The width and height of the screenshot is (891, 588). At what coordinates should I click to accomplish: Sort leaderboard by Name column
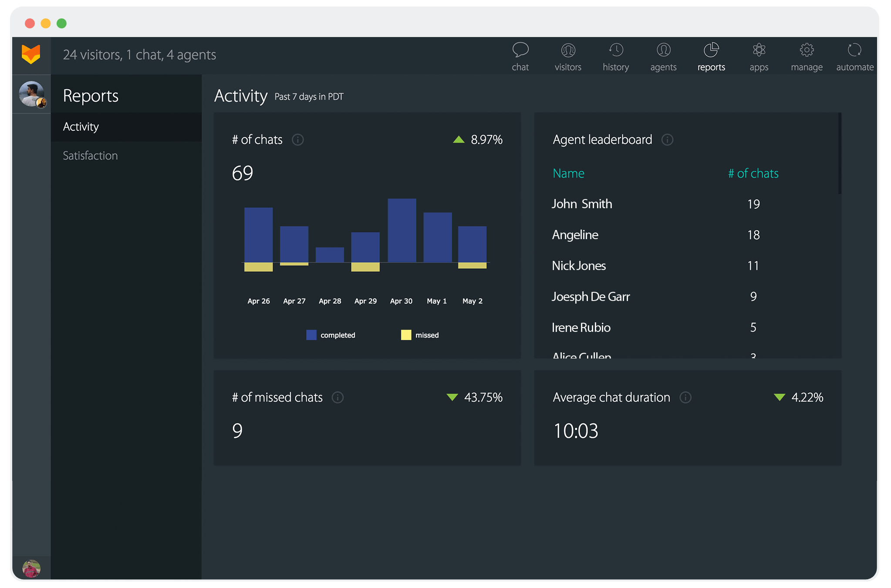[x=568, y=173]
